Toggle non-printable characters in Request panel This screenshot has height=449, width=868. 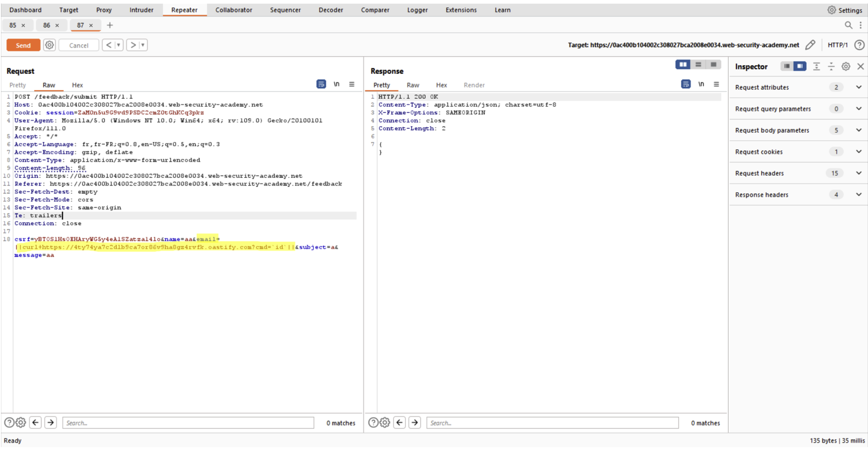[x=337, y=84]
